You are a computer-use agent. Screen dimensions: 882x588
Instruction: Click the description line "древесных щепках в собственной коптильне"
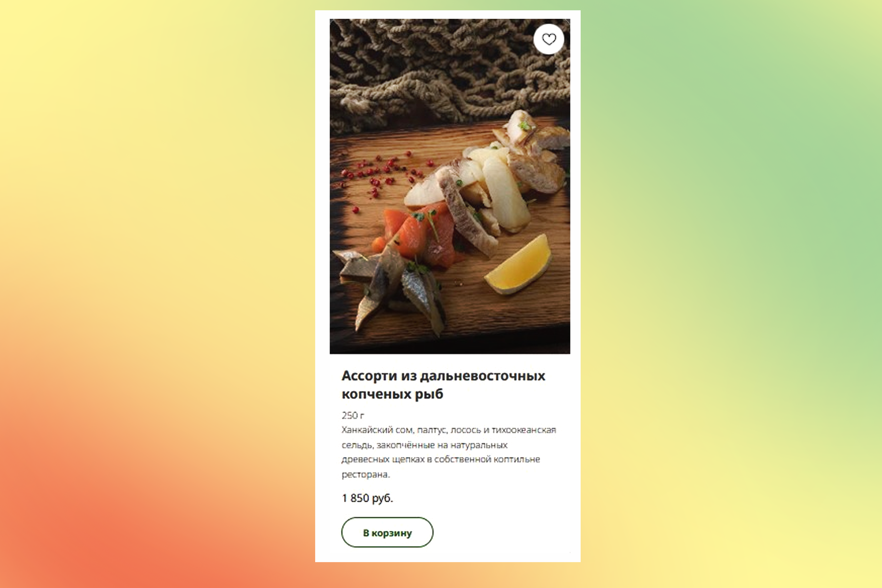tap(441, 459)
